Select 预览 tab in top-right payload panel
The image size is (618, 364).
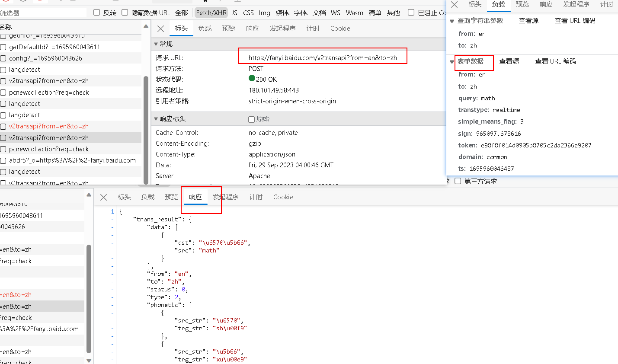point(522,4)
